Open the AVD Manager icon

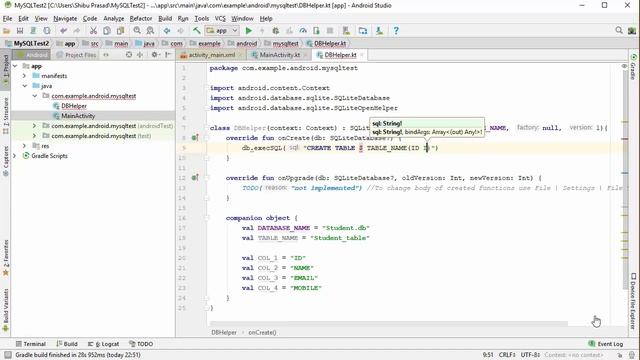coord(346,31)
